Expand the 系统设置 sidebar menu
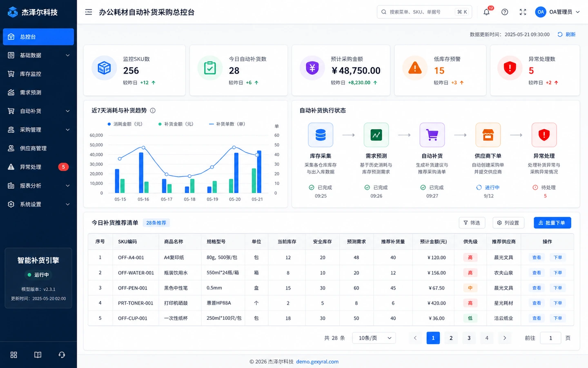The image size is (588, 368). point(38,204)
